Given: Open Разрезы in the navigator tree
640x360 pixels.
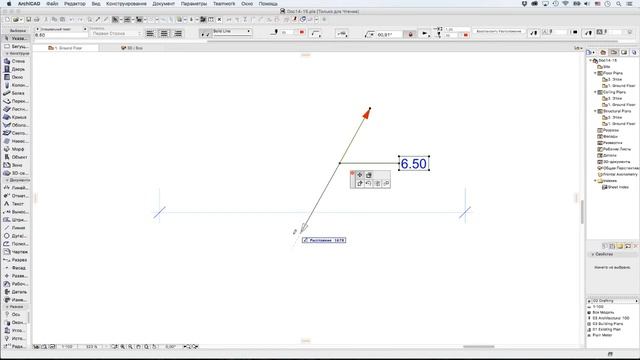Looking at the screenshot, I should 608,130.
